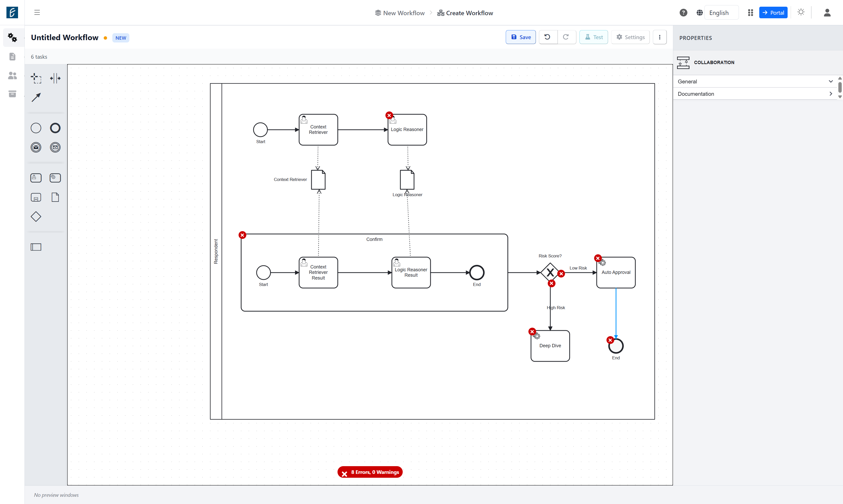Toggle the light/dark theme sun icon

click(x=801, y=12)
